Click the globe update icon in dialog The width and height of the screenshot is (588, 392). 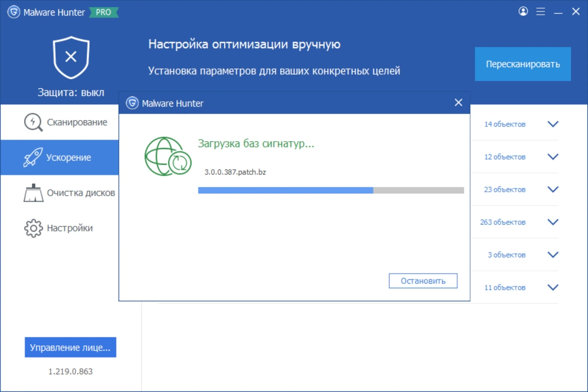[168, 156]
